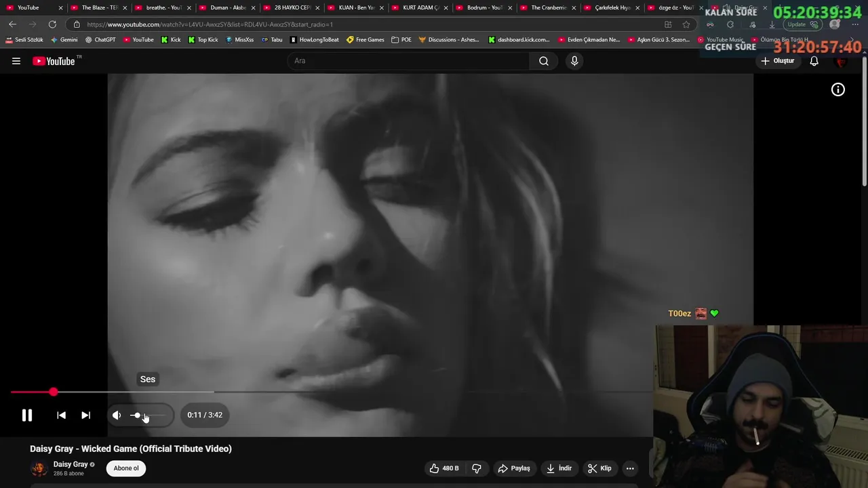Switch to The Blaze tab

100,7
